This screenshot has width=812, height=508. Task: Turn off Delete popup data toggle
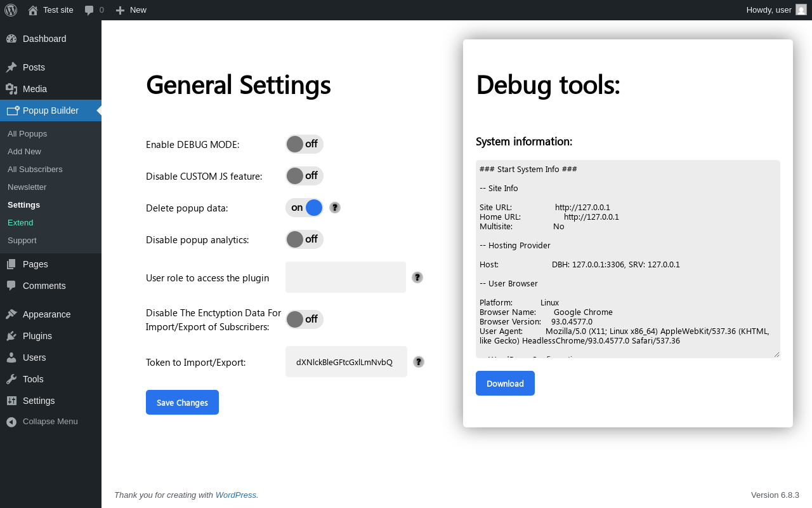click(x=304, y=208)
